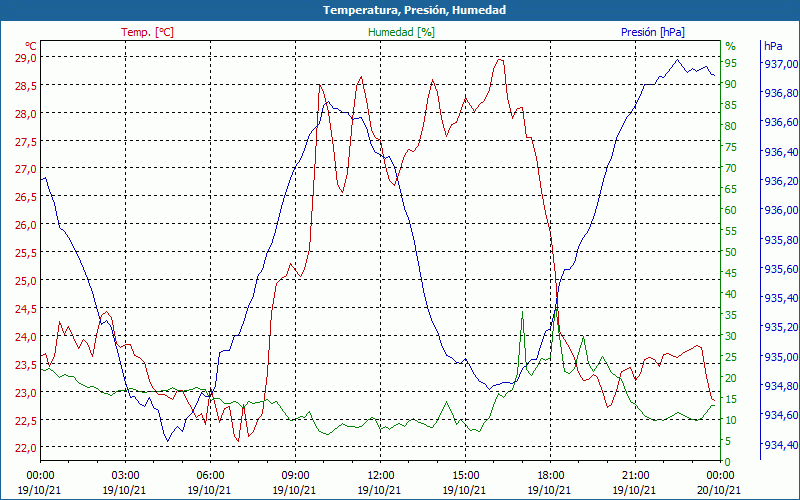800x500 pixels.
Task: Click green humidity axis value '40'
Action: [731, 294]
